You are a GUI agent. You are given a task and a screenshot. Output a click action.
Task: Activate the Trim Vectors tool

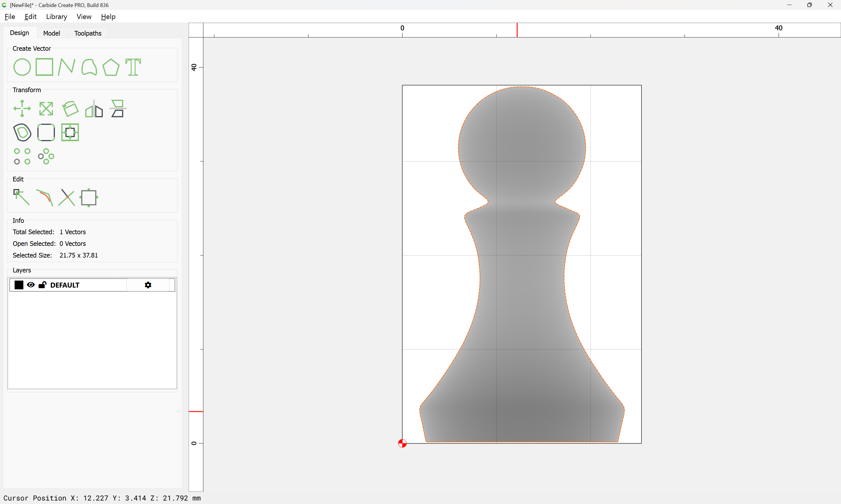coord(66,197)
